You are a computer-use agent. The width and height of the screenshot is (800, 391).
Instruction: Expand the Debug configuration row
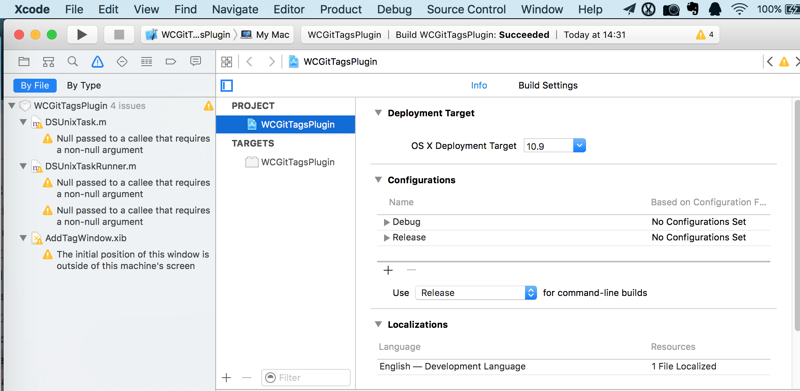(x=387, y=222)
